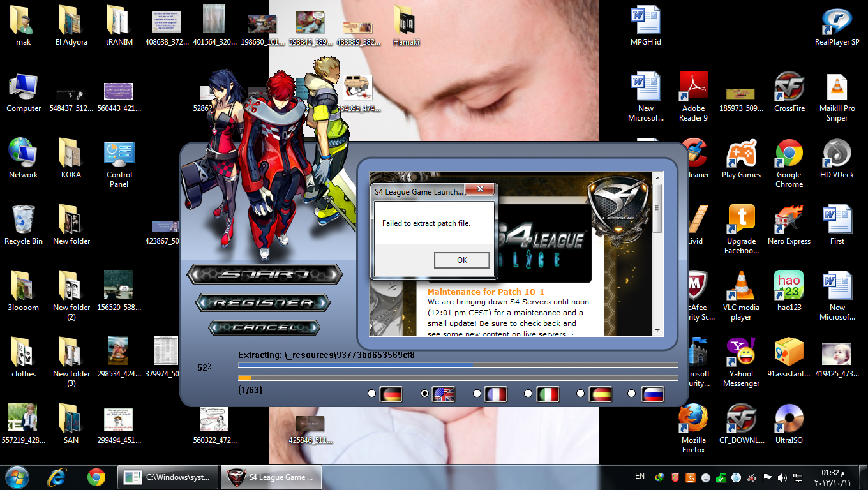The width and height of the screenshot is (868, 490).
Task: Launch Chrome from the taskbar
Action: 96,477
